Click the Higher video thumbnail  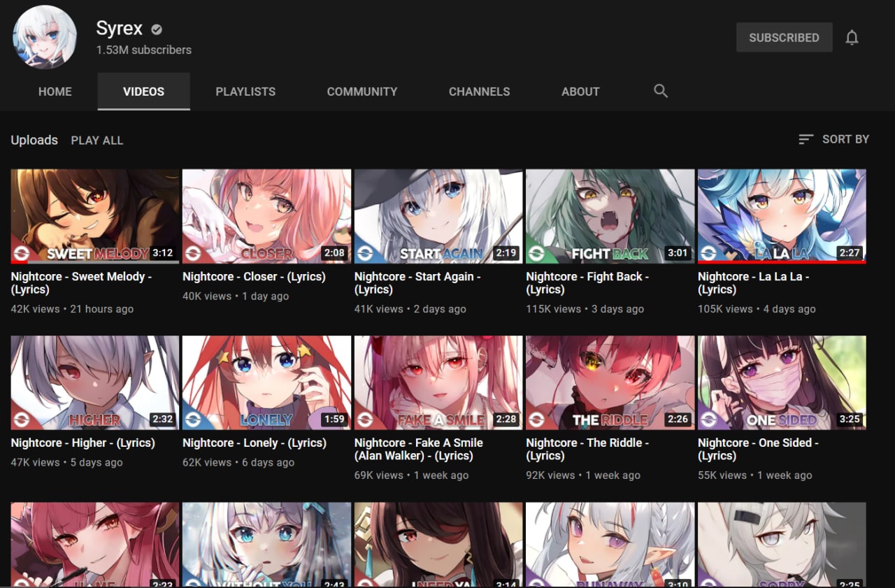(x=95, y=382)
